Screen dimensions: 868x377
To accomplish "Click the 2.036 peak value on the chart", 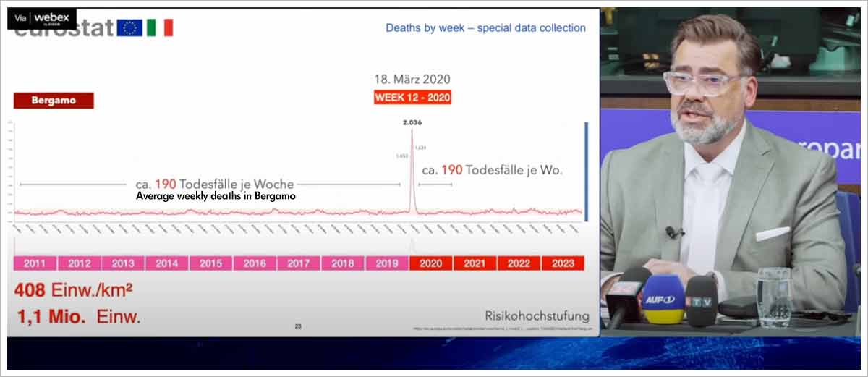I will 412,122.
